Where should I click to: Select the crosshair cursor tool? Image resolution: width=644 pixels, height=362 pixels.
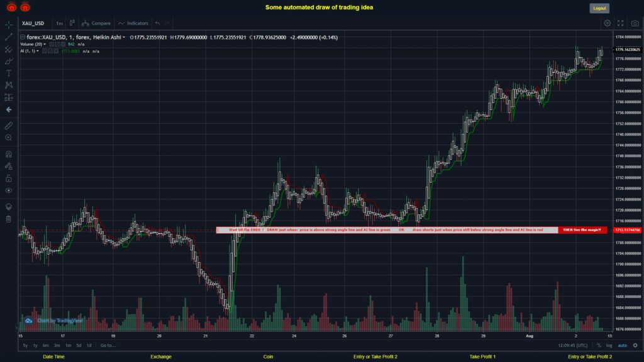coord(9,25)
